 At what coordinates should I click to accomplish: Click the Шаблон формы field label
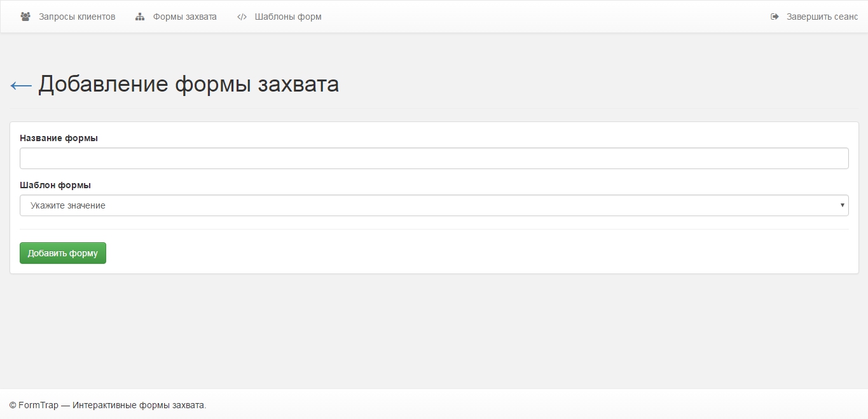(x=55, y=186)
